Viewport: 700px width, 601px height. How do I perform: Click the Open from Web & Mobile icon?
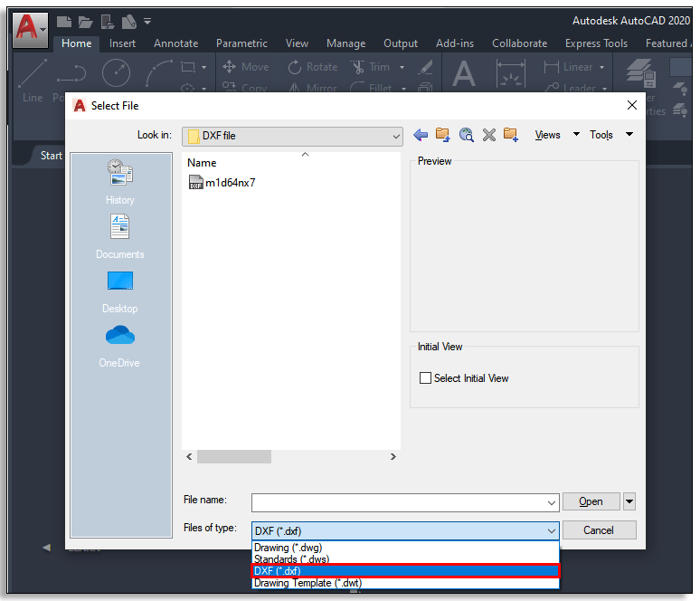108,22
